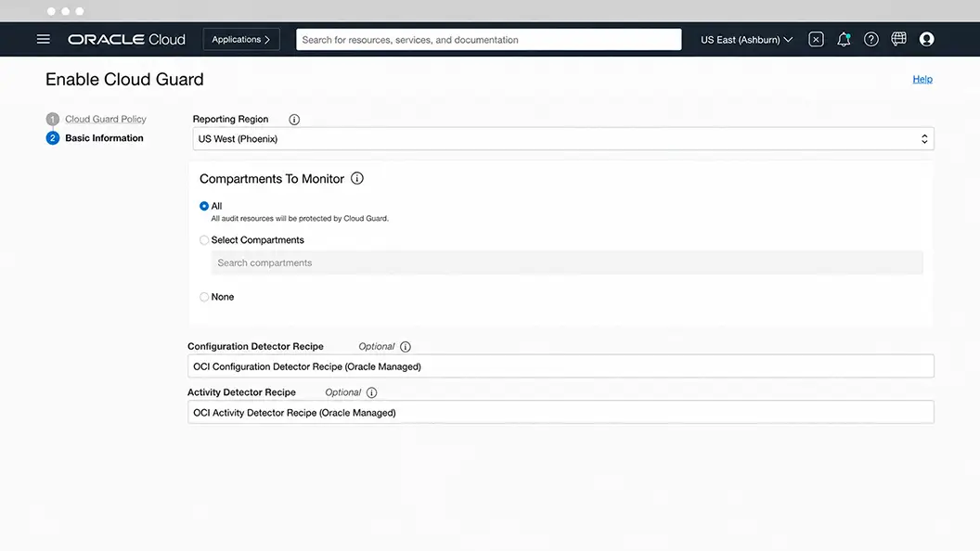Select the All compartments radio option
This screenshot has width=980, height=551.
point(204,206)
